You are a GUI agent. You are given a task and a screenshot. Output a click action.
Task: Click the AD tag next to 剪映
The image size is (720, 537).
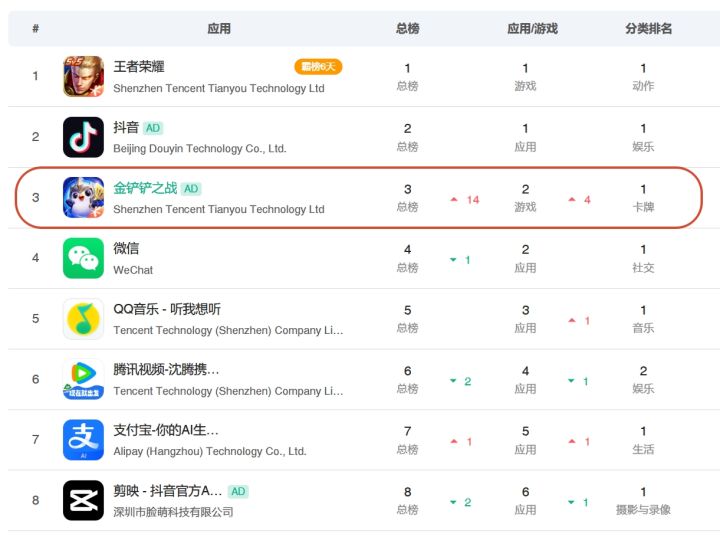238,492
